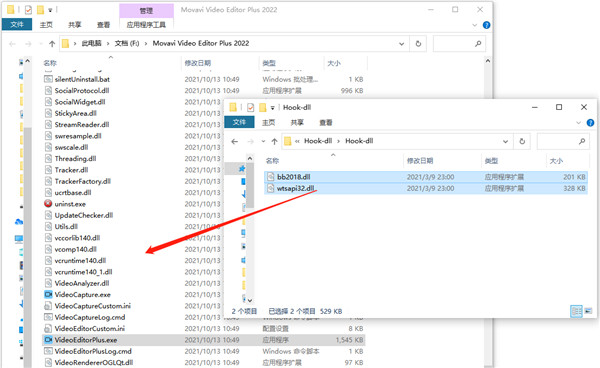Open the 主页 tab in Hook-dll window

(x=268, y=122)
